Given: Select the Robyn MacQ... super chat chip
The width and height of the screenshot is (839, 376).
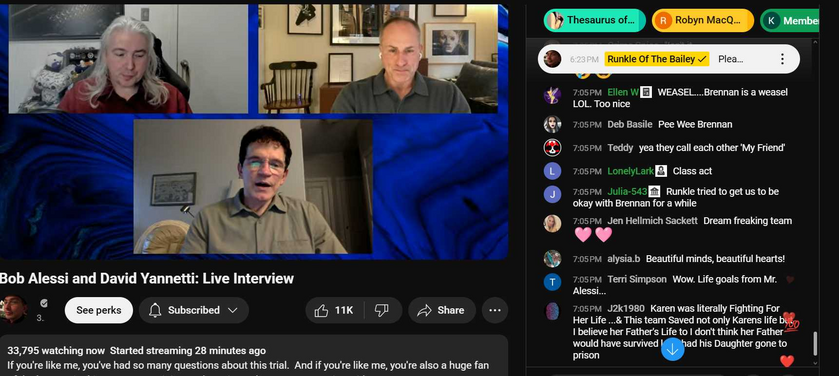Looking at the screenshot, I should click(x=703, y=20).
